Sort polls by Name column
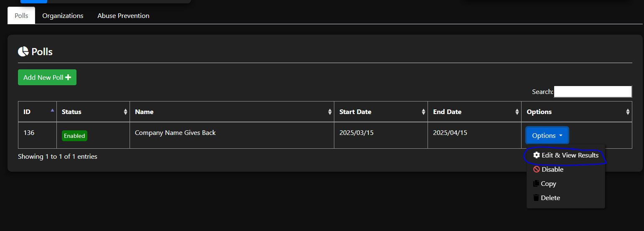The image size is (644, 231). [330, 112]
